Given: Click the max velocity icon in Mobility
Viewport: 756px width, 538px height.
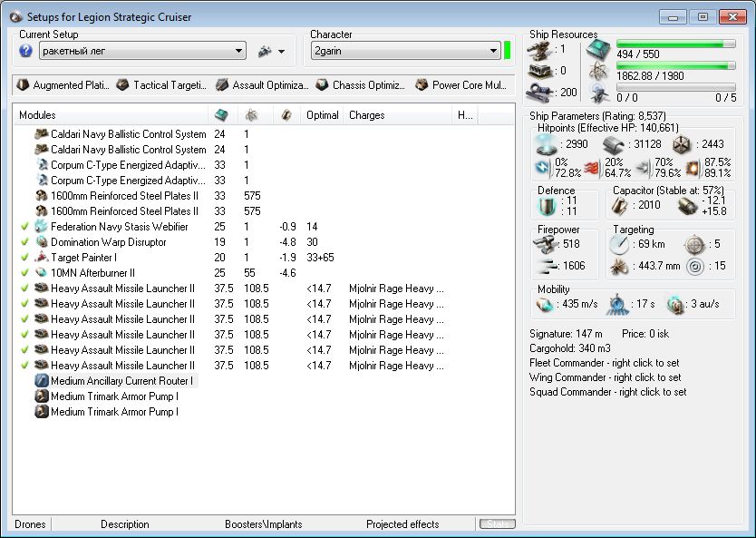Looking at the screenshot, I should (x=544, y=305).
